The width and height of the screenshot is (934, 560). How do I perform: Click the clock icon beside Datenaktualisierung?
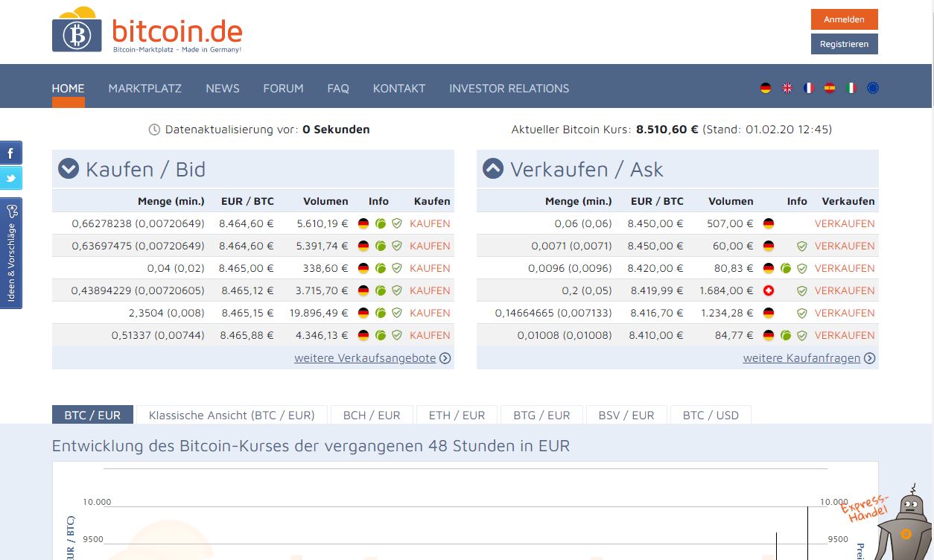[155, 130]
